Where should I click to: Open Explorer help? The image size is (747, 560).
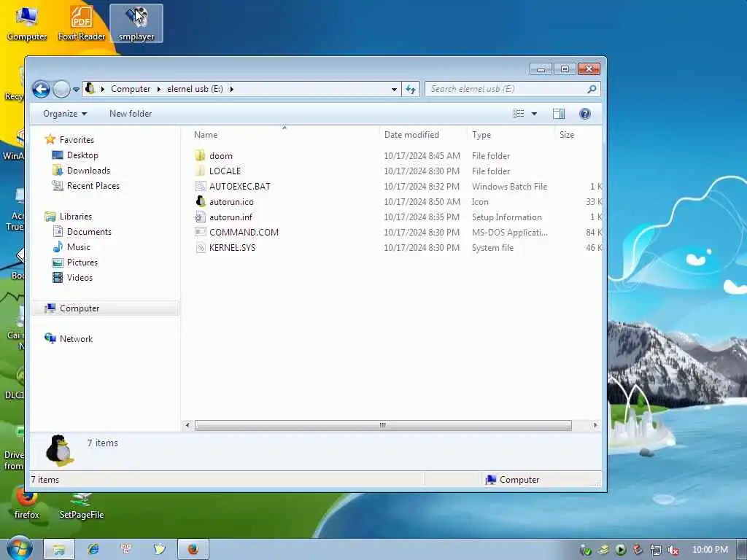point(584,113)
